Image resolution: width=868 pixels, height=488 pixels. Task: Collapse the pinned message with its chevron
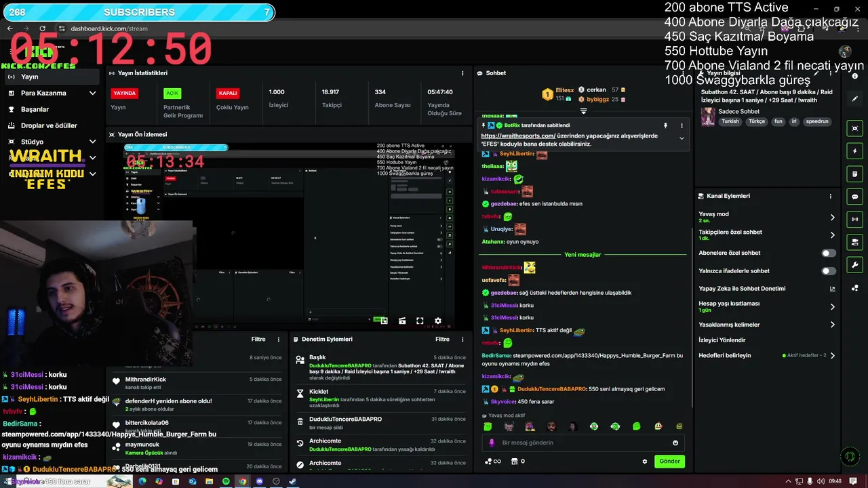tap(682, 138)
